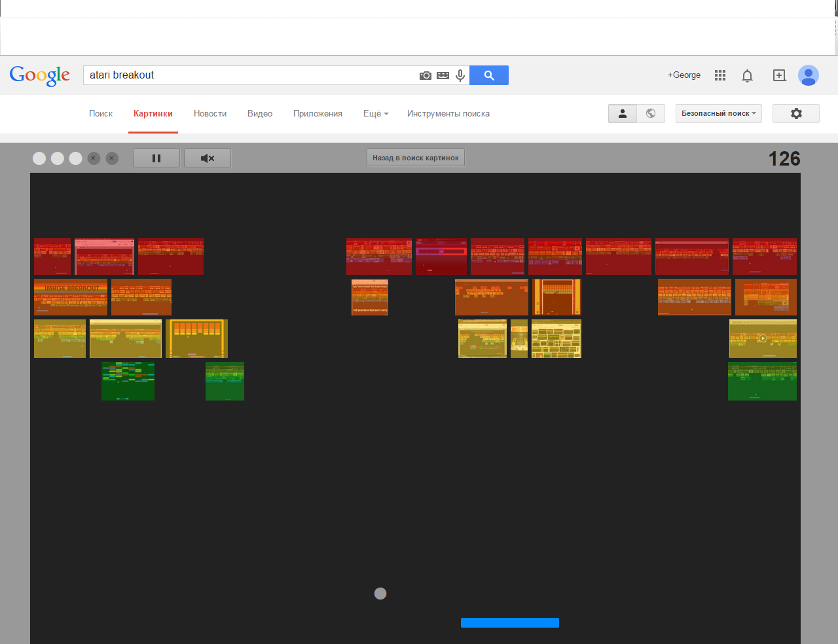Click Назад в поиск картинок button

pos(416,158)
